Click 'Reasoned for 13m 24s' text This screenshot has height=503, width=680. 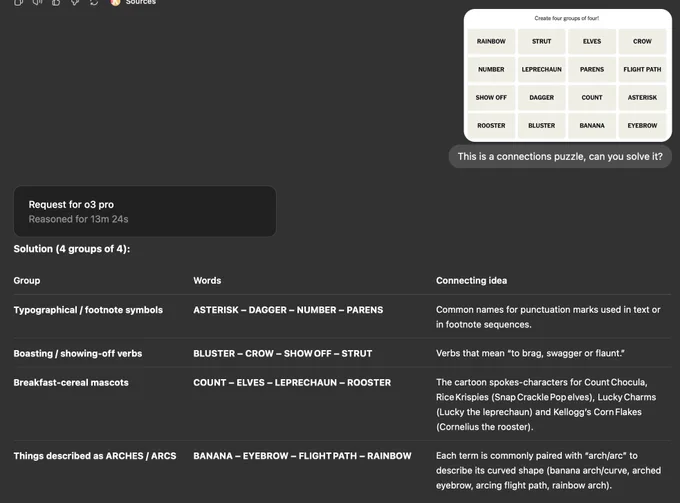click(x=78, y=219)
